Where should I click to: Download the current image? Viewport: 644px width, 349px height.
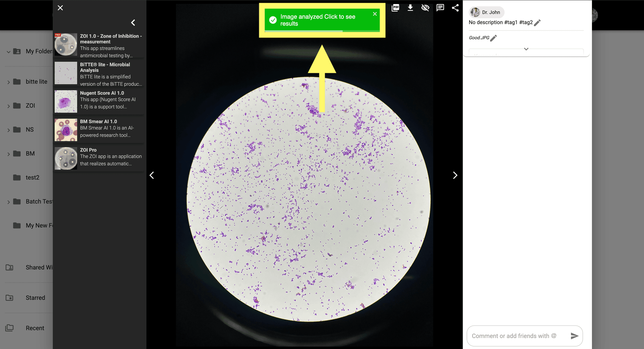coord(410,7)
